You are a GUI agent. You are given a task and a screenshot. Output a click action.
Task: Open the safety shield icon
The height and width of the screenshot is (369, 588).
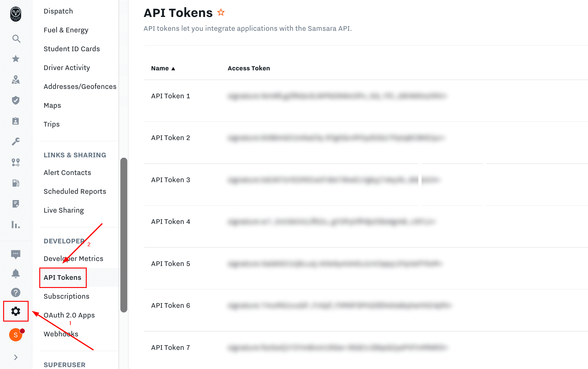tap(16, 100)
